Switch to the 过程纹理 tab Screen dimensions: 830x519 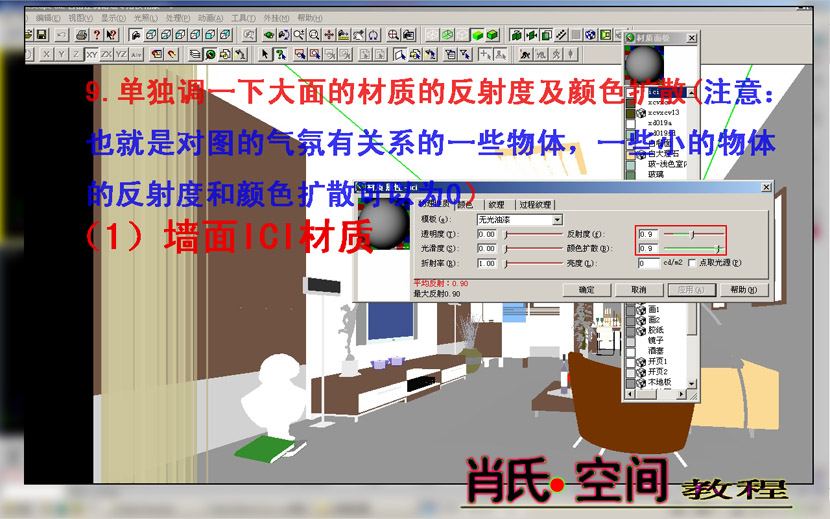535,204
